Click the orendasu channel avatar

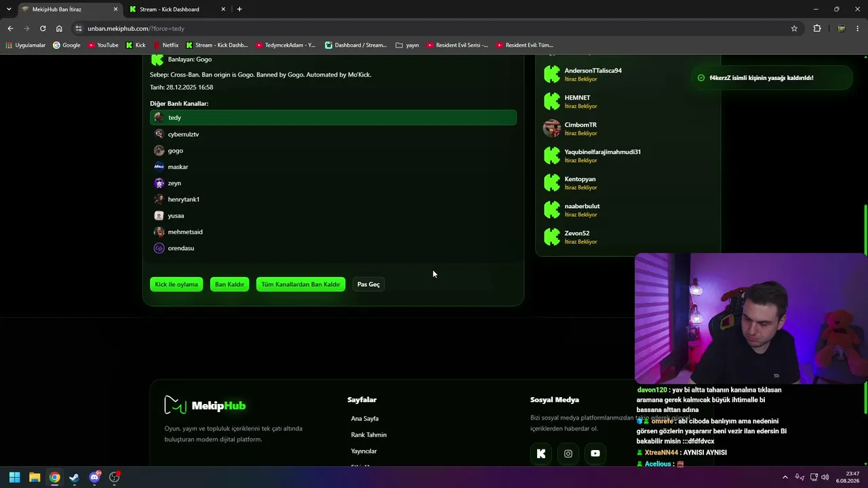click(x=159, y=248)
